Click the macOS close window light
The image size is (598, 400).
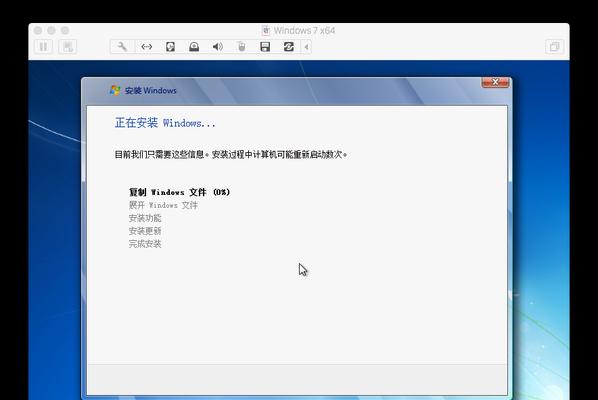coord(38,31)
